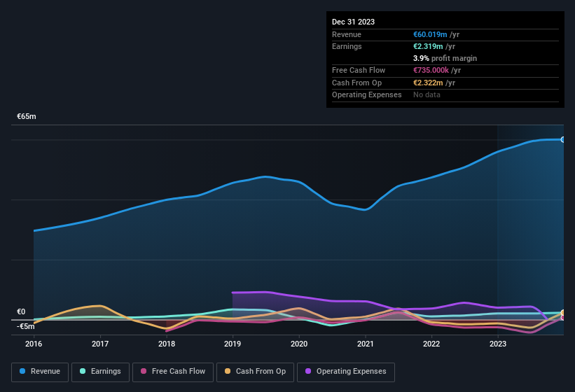The image size is (575, 392).
Task: Toggle the Cash From Op legend button
Action: [x=255, y=372]
